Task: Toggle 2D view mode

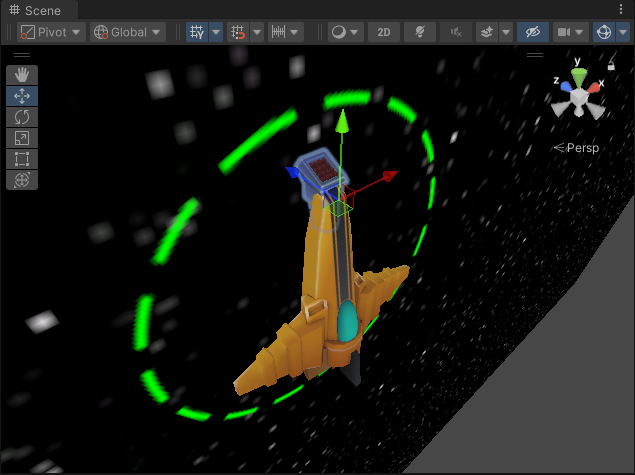Action: click(x=384, y=32)
